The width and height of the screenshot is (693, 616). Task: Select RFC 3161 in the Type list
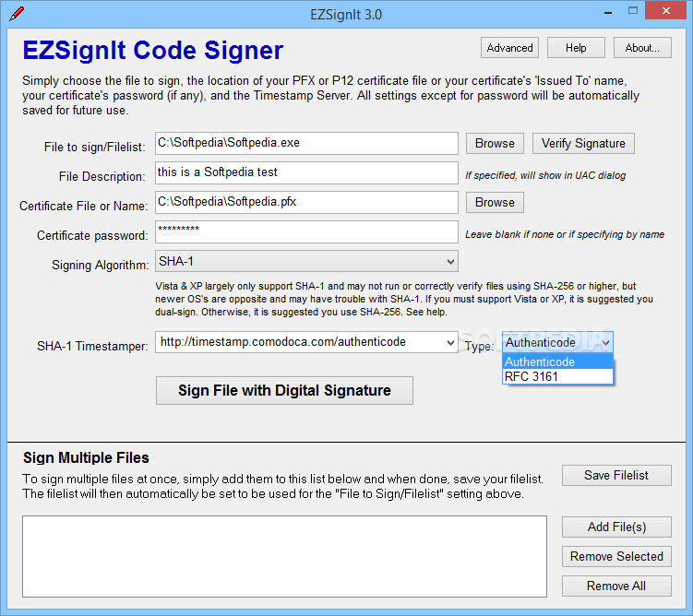tap(557, 376)
